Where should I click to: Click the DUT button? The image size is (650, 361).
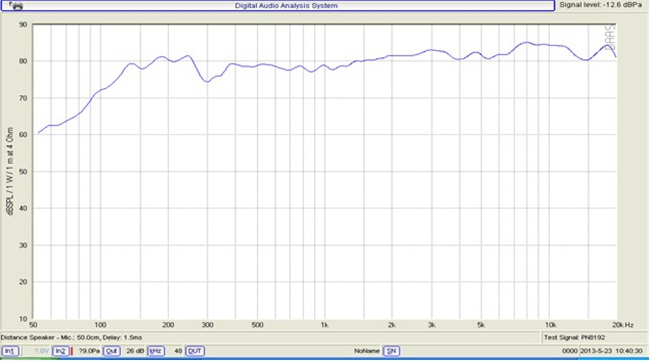[194, 351]
